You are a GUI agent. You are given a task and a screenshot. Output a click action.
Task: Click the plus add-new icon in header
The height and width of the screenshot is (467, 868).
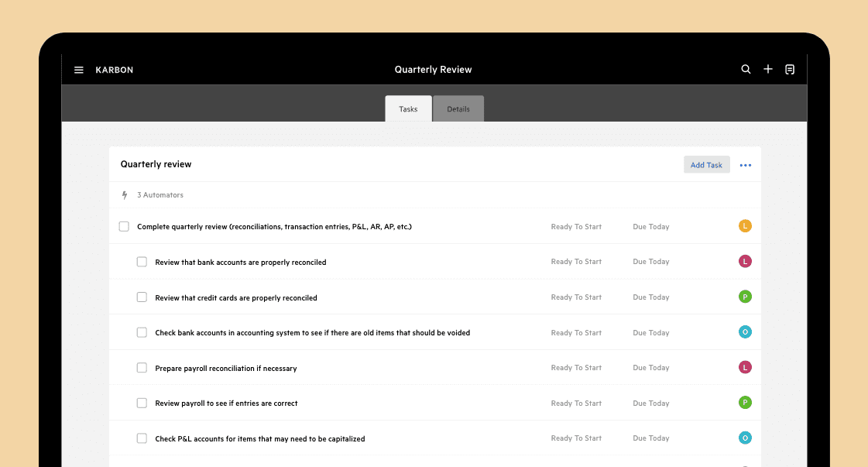click(x=768, y=69)
